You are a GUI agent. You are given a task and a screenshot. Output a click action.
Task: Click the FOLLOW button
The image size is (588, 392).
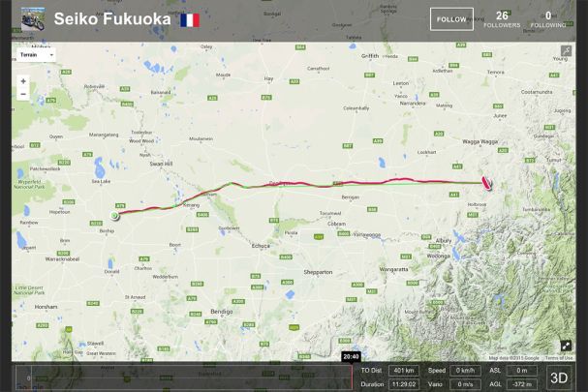point(451,19)
